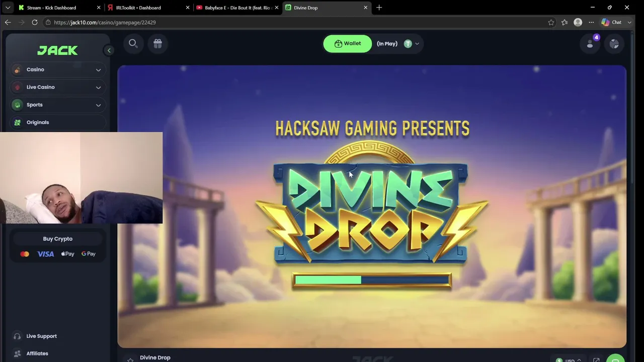Viewport: 644px width, 362px height.
Task: Open the Copilot Chat button in browser
Action: point(612,22)
